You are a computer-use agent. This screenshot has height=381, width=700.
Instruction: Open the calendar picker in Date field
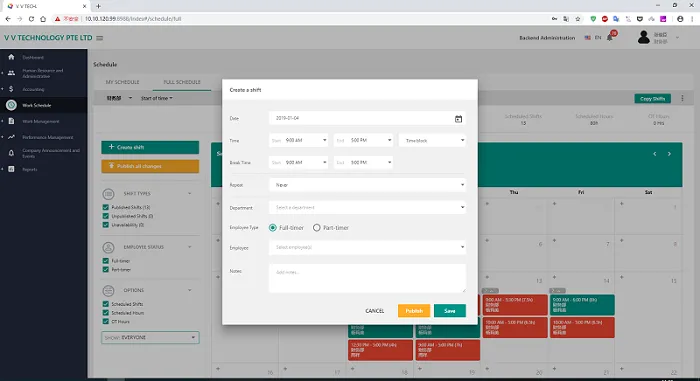coord(458,119)
